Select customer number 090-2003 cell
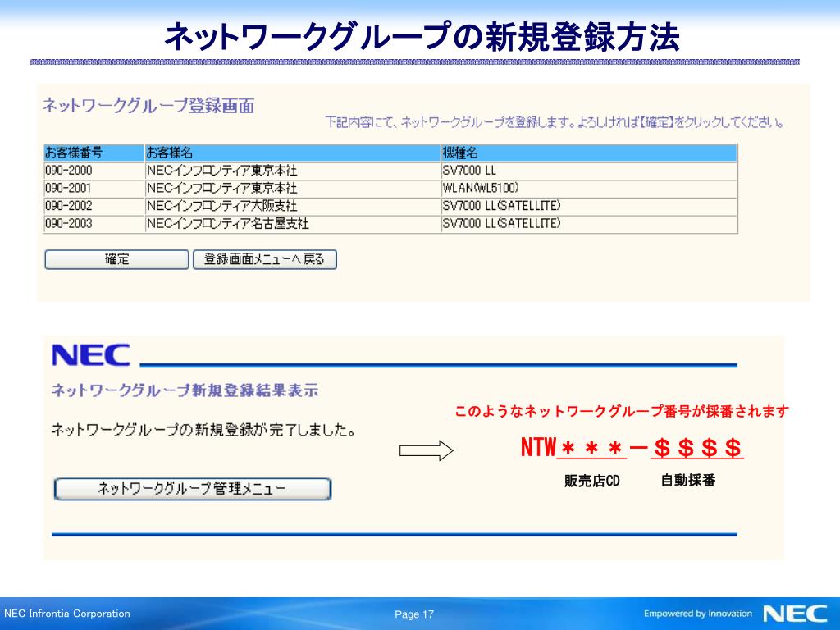The height and width of the screenshot is (630, 840). point(94,224)
